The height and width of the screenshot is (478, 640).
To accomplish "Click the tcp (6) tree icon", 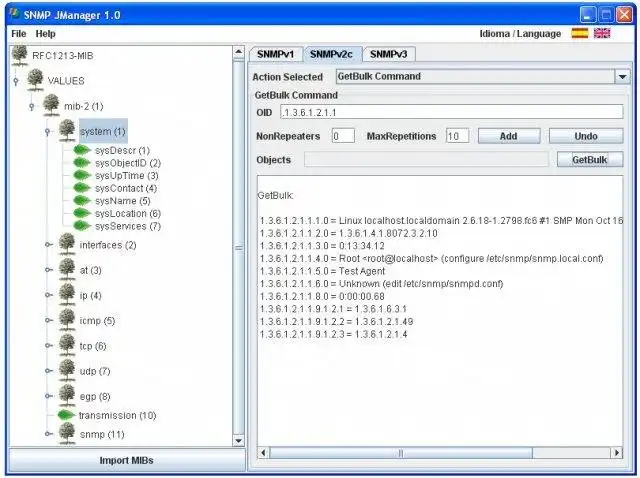I will tap(67, 345).
